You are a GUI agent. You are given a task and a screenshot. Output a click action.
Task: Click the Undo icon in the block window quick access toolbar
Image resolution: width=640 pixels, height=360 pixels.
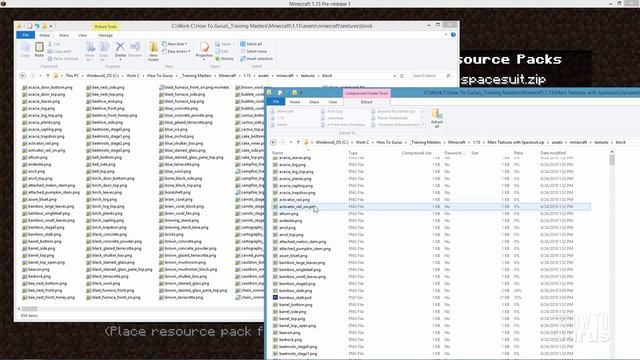tap(37, 26)
